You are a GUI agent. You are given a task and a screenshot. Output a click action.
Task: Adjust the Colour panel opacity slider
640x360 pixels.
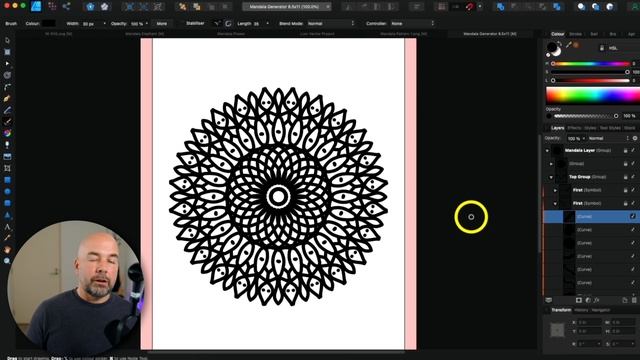(586, 116)
